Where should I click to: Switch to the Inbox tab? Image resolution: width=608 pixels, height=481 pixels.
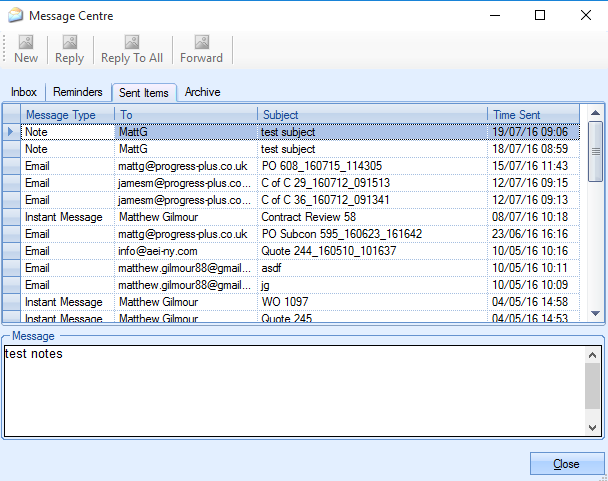click(24, 92)
